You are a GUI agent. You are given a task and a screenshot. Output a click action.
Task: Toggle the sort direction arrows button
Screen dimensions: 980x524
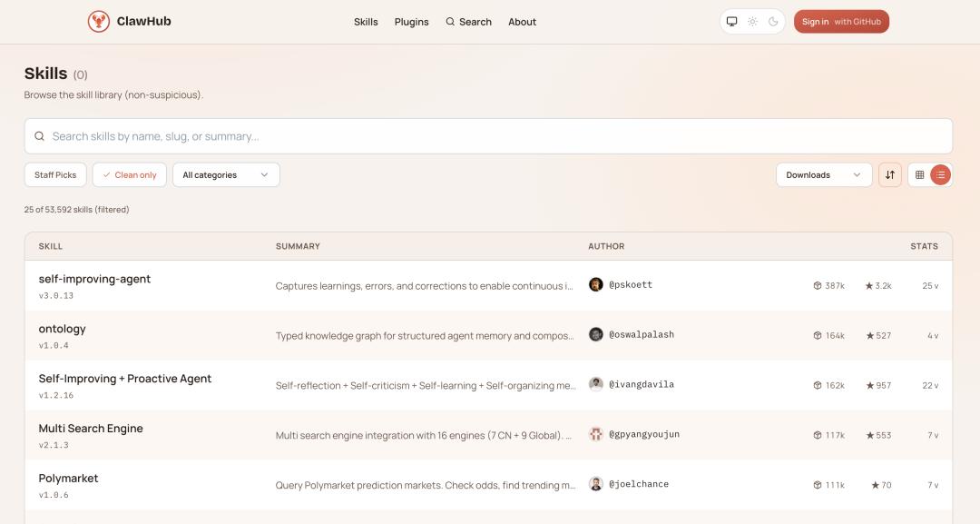click(x=889, y=175)
